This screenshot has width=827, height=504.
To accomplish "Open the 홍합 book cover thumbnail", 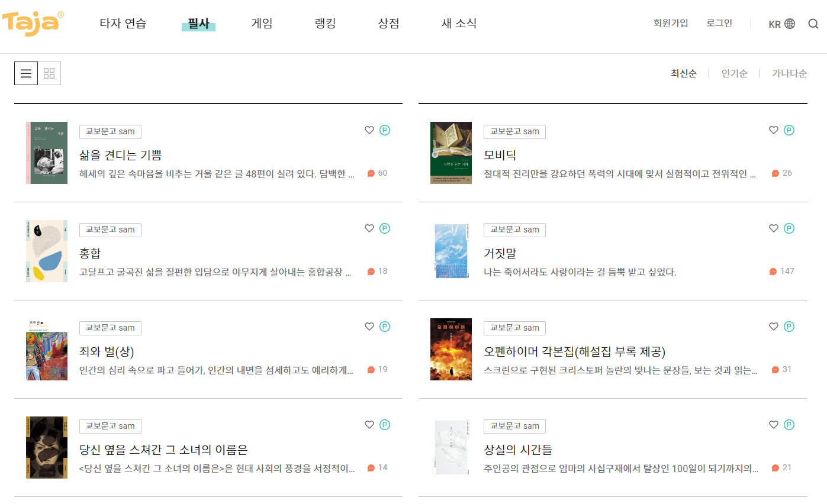I will tap(47, 251).
